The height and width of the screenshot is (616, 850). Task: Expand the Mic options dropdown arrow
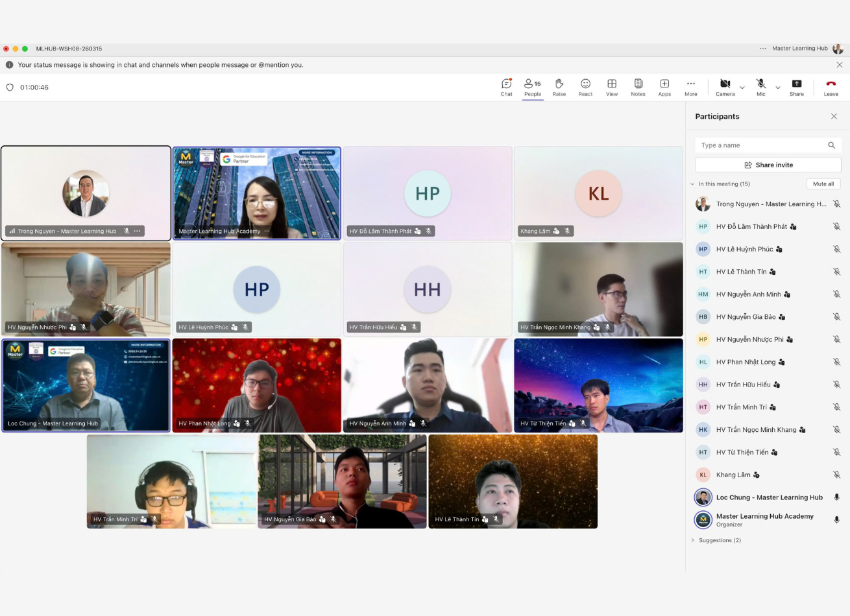pos(778,88)
